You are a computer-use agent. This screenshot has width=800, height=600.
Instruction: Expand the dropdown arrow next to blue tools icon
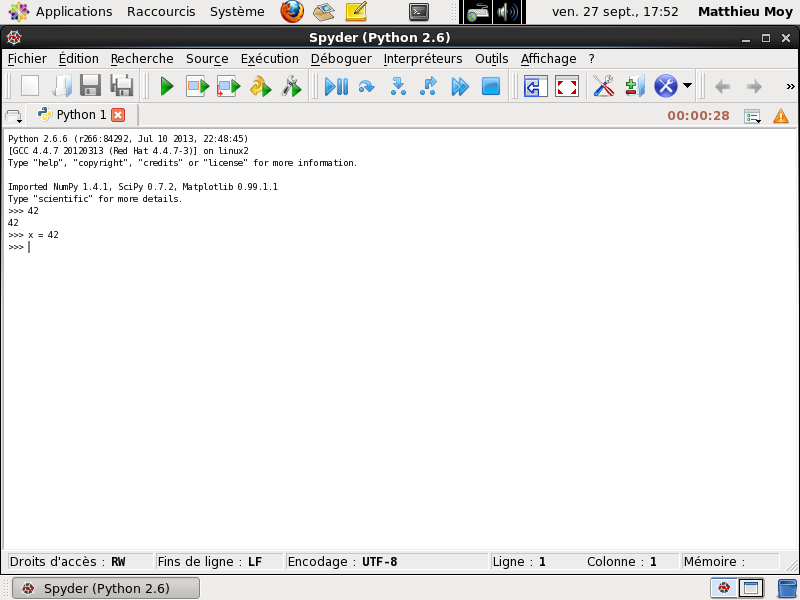tap(687, 86)
